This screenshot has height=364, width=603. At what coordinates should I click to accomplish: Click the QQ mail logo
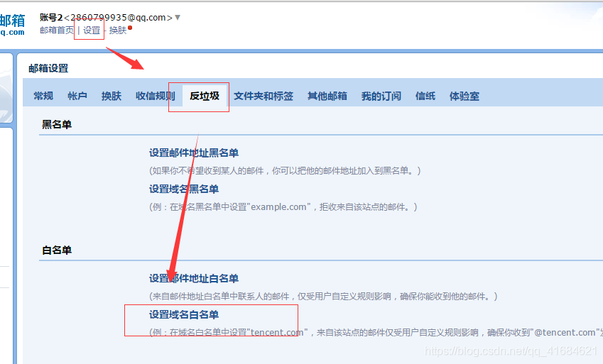tap(12, 25)
